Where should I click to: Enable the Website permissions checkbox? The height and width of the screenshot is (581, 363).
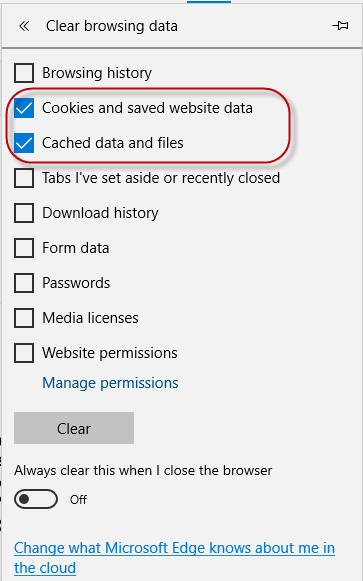[x=24, y=353]
